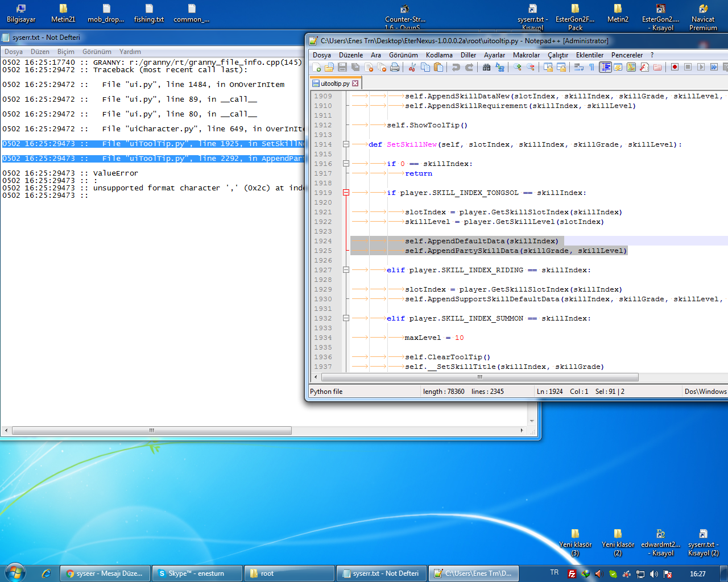Save the current file via toolbar icon
This screenshot has height=582, width=728.
342,67
